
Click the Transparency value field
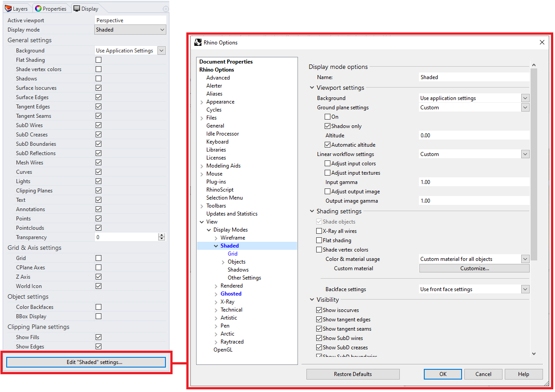click(x=127, y=237)
